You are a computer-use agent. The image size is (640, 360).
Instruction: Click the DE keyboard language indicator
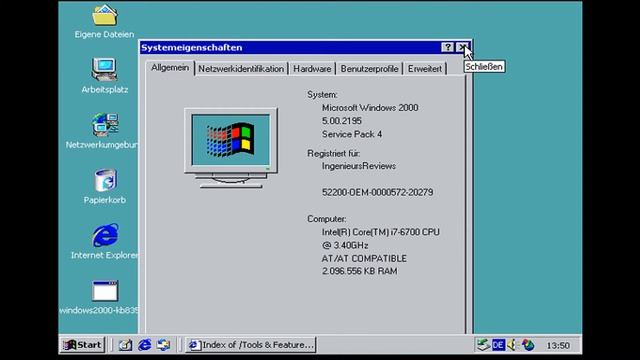498,345
